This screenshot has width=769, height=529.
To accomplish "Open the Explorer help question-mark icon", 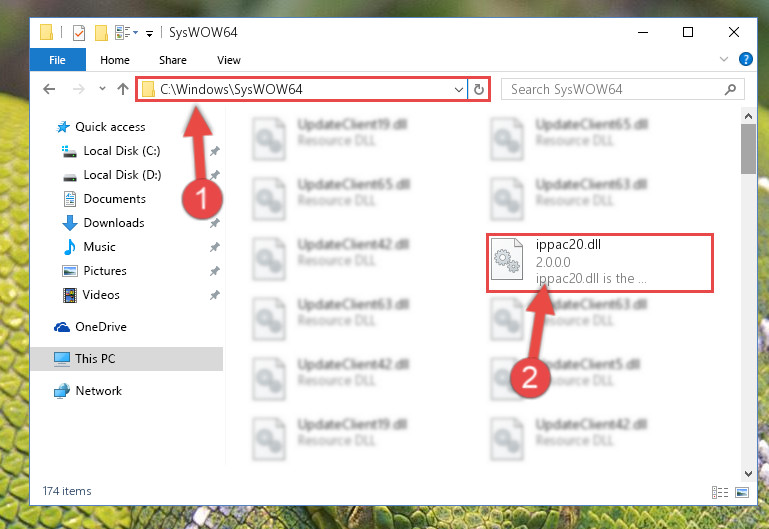I will [745, 59].
